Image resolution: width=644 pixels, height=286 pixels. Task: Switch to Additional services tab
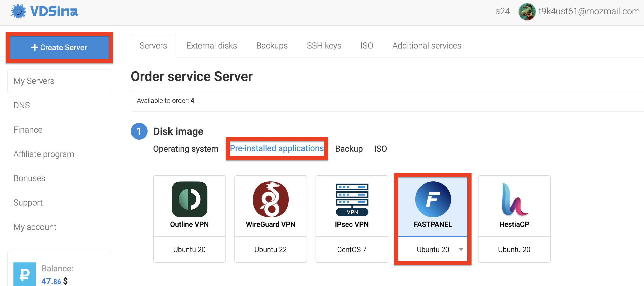pos(427,46)
